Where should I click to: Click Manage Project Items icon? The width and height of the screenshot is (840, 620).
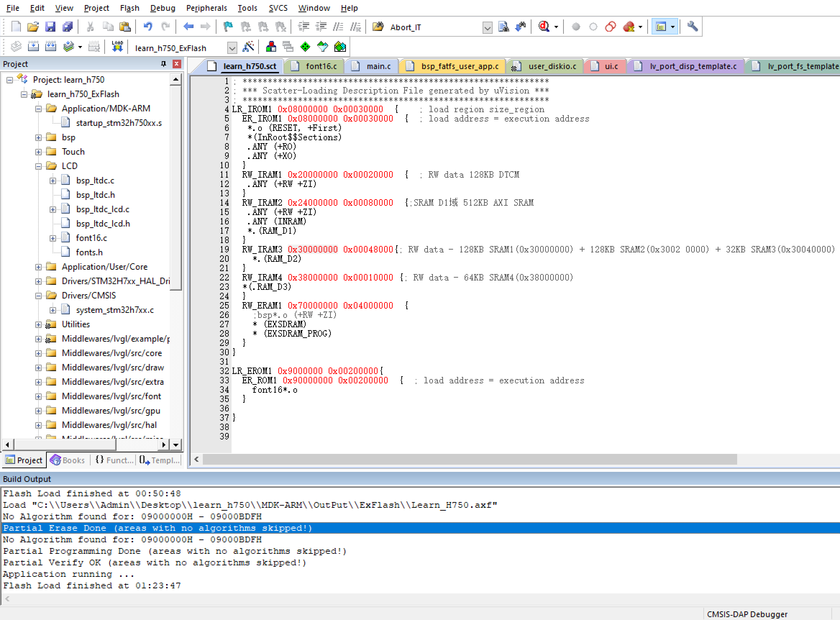point(271,46)
